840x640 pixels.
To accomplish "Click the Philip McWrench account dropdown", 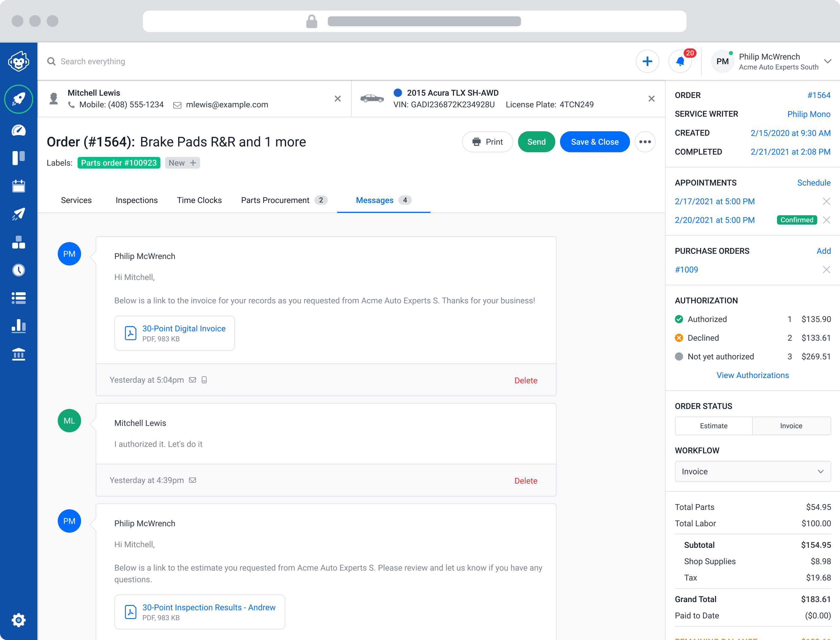I will click(828, 61).
